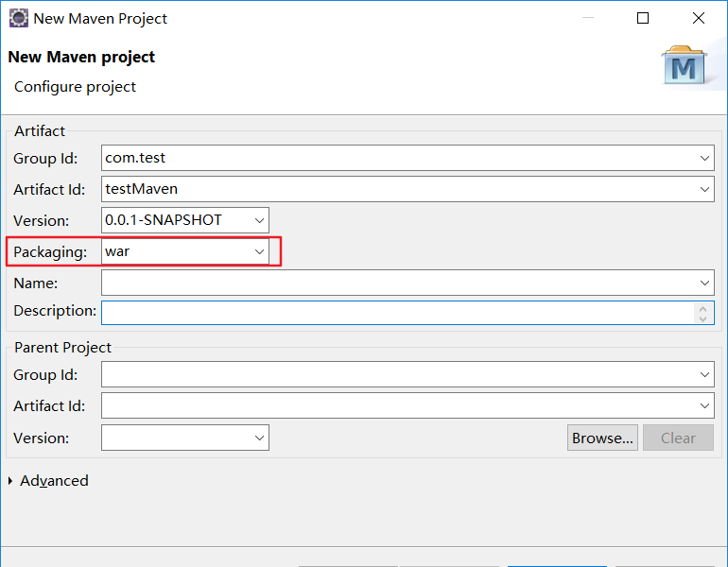Screen dimensions: 728x567
Task: Click the Description field down arrow
Action: 702,318
